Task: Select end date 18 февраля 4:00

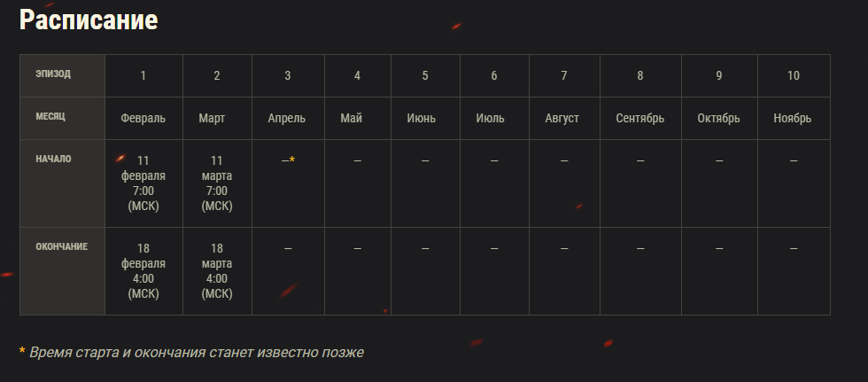Action: [x=143, y=270]
